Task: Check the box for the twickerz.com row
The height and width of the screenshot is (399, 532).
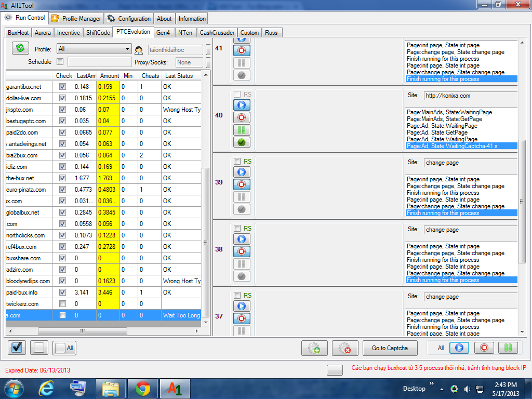Action: coord(63,304)
